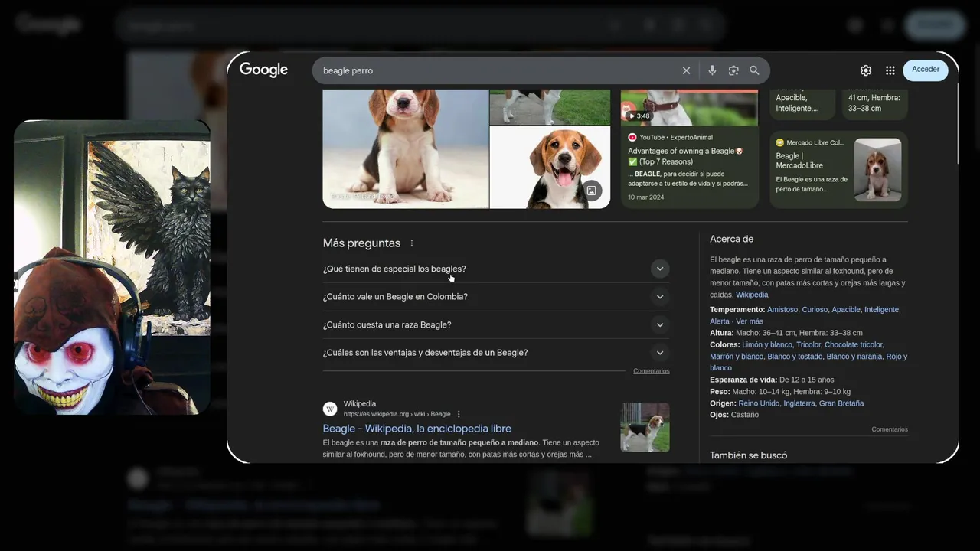
Task: Open the Más preguntas three-dot menu
Action: pyautogui.click(x=412, y=243)
